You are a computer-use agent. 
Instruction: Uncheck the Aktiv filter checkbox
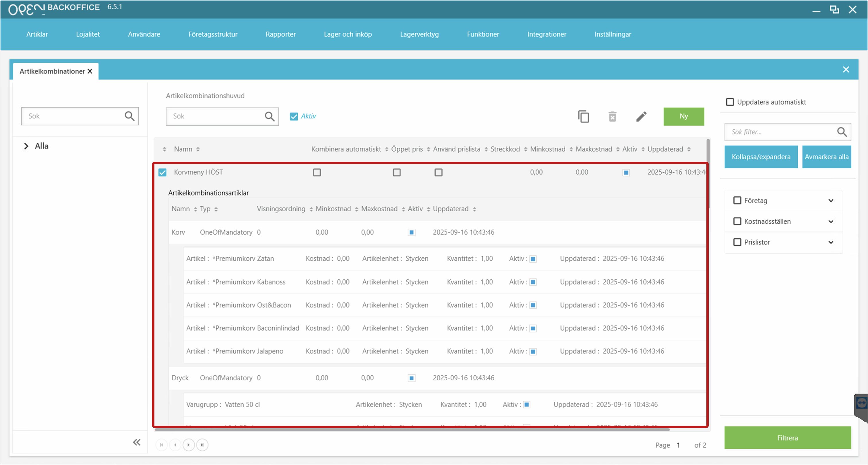[294, 116]
